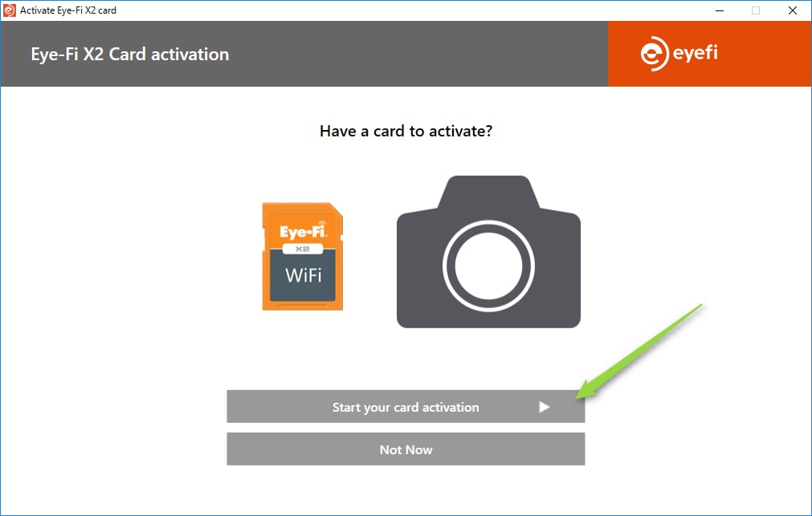Click the 'Have a card to activate?' heading
This screenshot has height=516, width=812.
[406, 131]
